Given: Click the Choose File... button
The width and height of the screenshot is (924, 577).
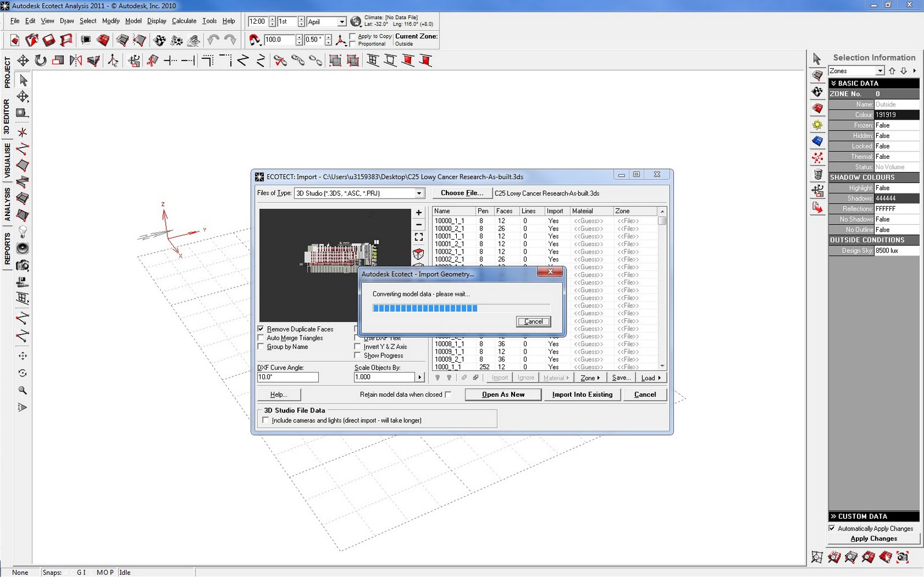Looking at the screenshot, I should 462,193.
